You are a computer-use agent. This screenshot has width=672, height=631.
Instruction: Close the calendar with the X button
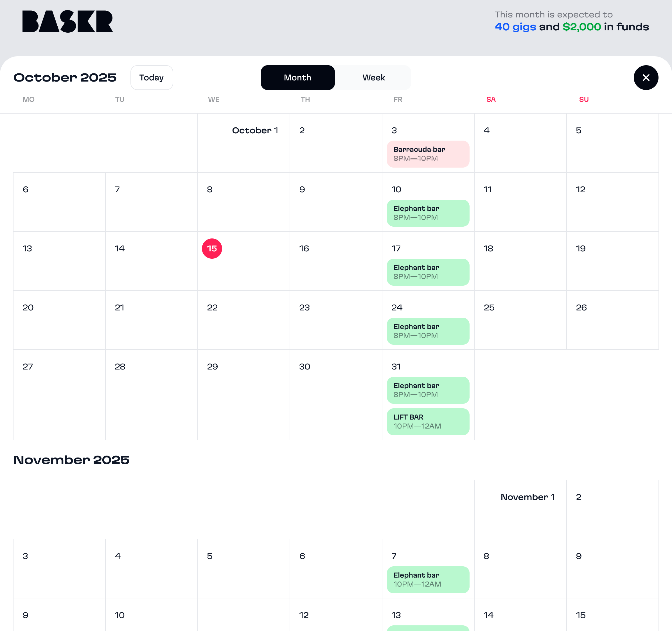point(646,78)
